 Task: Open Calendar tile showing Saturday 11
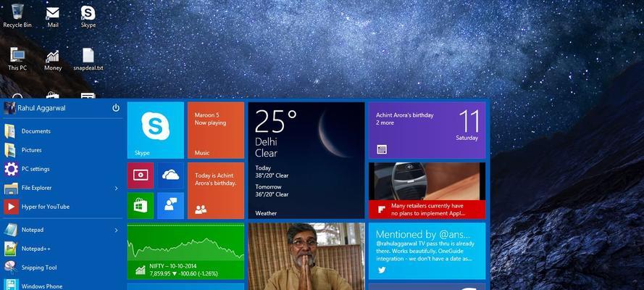tap(427, 130)
